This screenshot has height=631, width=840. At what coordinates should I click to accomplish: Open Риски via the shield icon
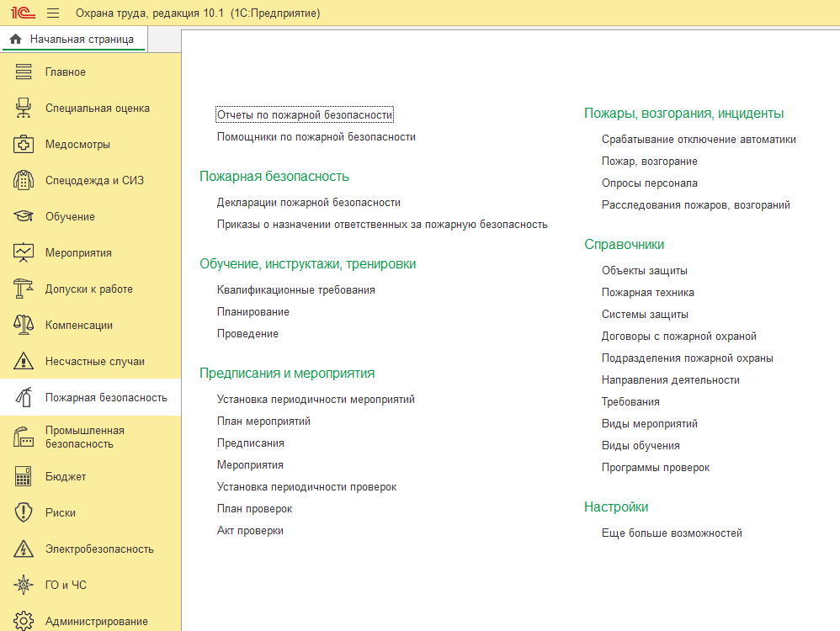23,512
